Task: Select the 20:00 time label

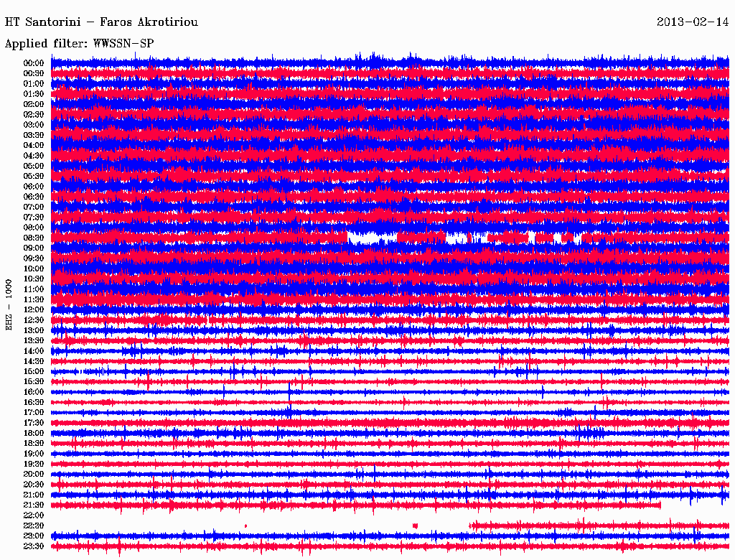Action: (x=34, y=475)
